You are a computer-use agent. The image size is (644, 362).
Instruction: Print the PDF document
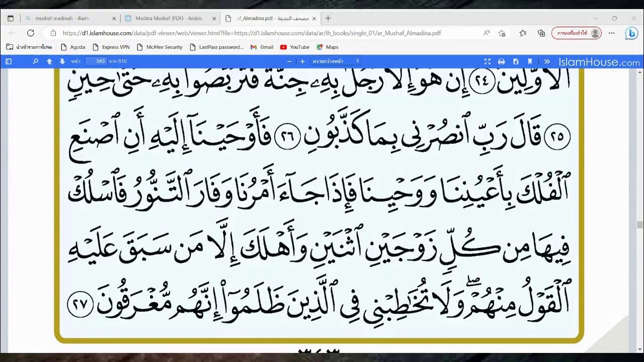[501, 61]
